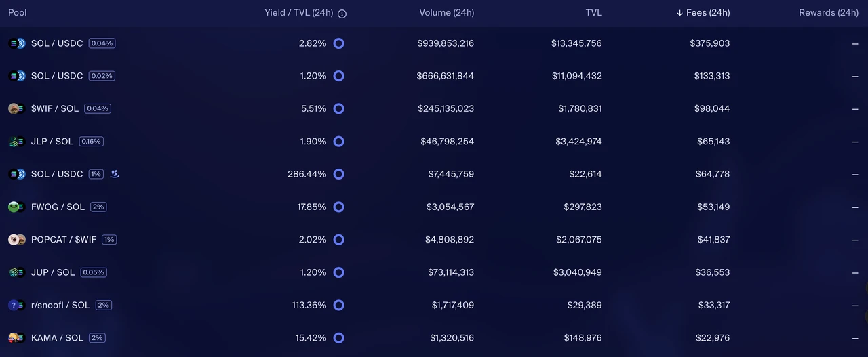
Task: Click the $WIF / SOL token pair icon
Action: pyautogui.click(x=17, y=109)
